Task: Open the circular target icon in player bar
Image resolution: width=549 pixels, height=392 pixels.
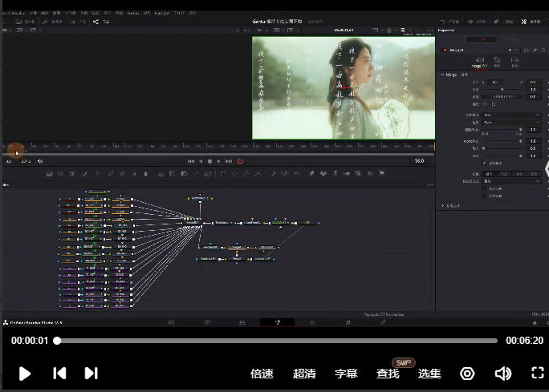Action: click(x=467, y=374)
